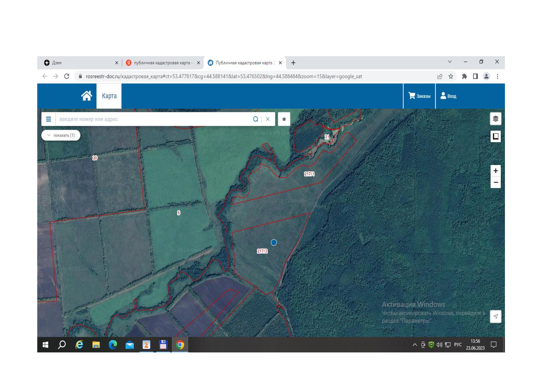Open Заказы shopping cart

click(x=419, y=96)
